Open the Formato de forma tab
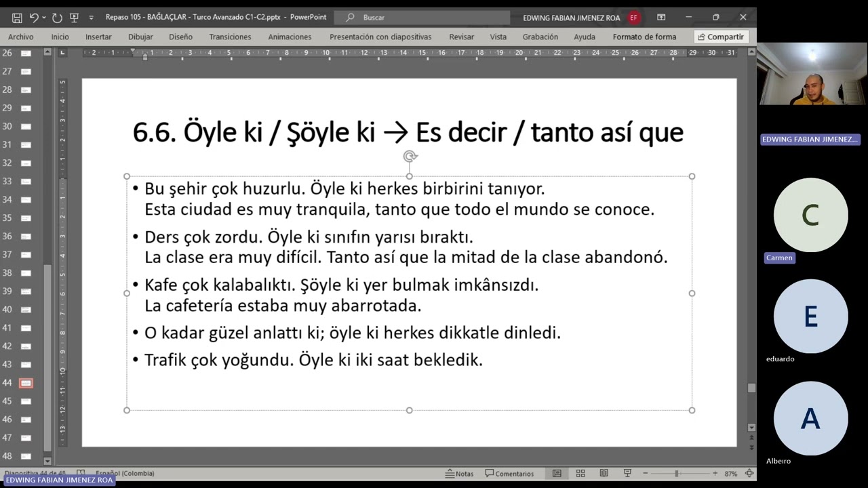Viewport: 868px width, 488px height. point(644,37)
